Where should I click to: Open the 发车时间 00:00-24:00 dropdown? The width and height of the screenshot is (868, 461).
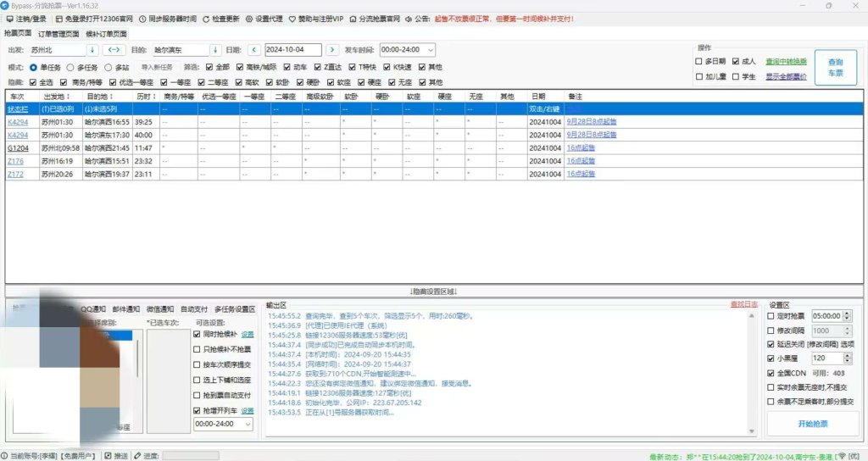(x=430, y=50)
